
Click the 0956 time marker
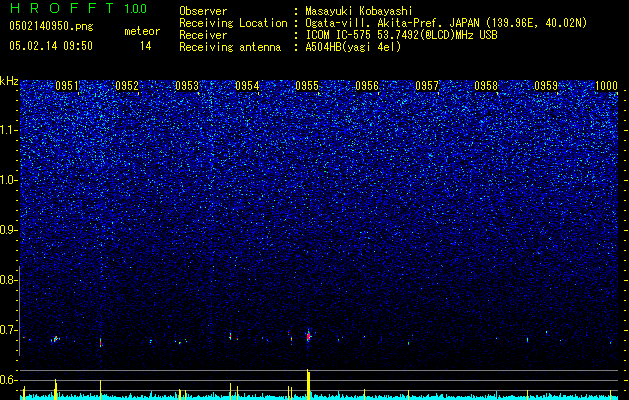pos(367,86)
